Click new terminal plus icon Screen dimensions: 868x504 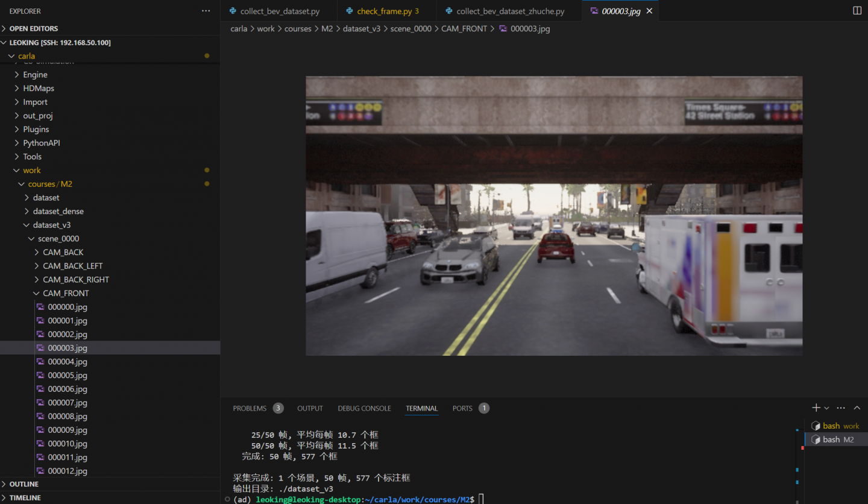[816, 408]
